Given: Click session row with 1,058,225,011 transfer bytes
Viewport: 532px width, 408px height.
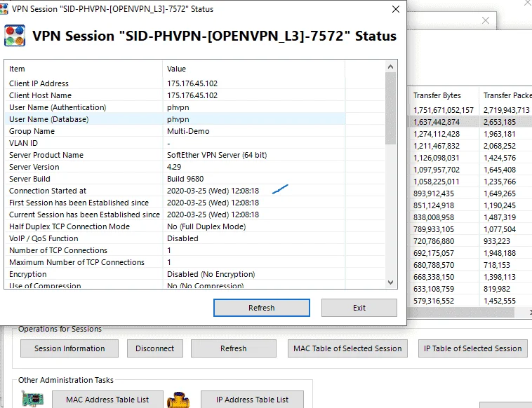Looking at the screenshot, I should pyautogui.click(x=470, y=182).
